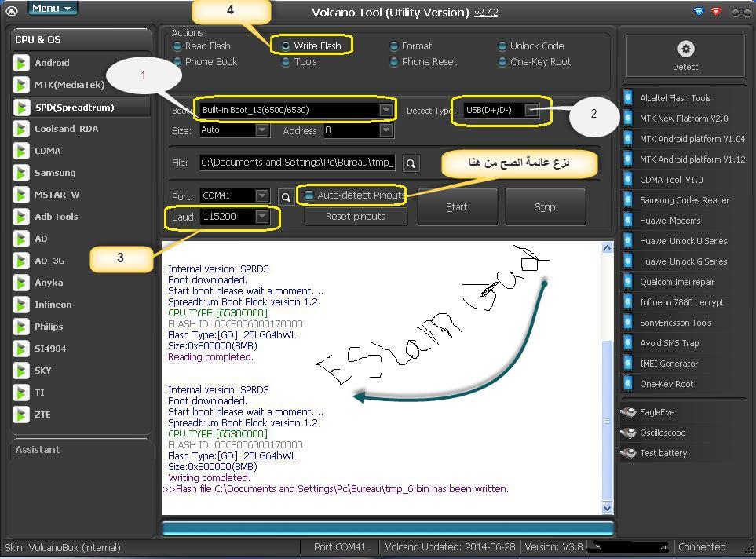Click the Infineon platform icon
This screenshot has width=756, height=559.
(20, 305)
